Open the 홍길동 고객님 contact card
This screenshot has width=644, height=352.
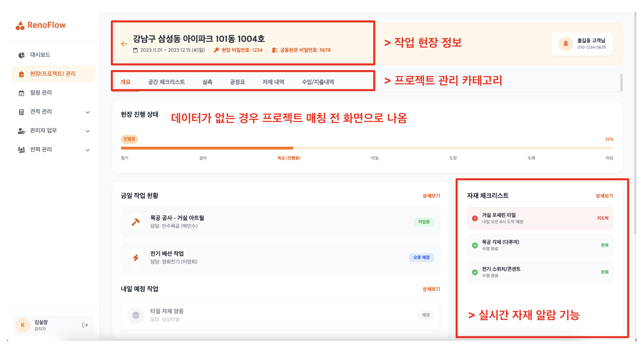[x=582, y=44]
